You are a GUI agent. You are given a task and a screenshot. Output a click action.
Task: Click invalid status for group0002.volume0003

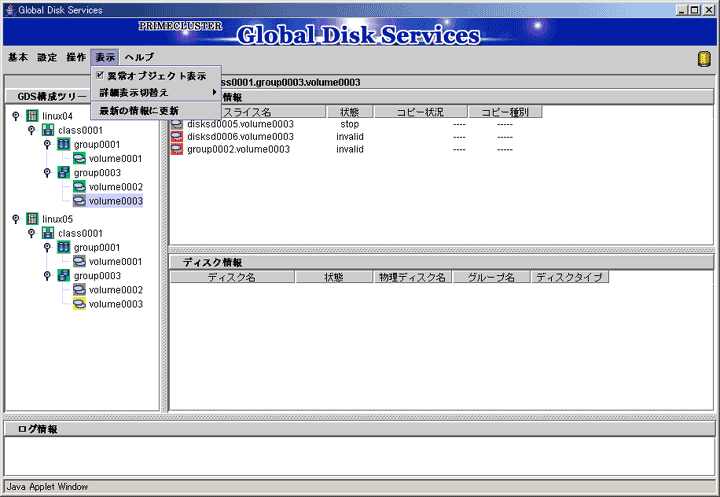tap(349, 149)
